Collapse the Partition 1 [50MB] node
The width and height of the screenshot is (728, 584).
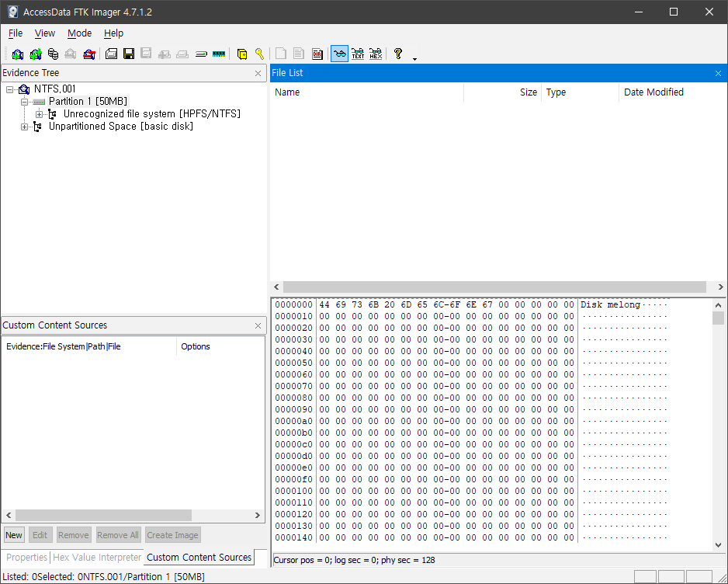(24, 102)
